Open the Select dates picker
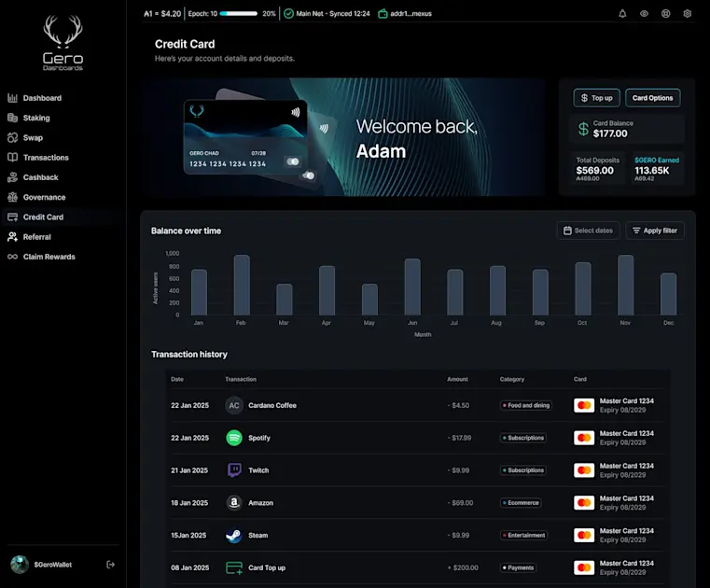 coord(588,231)
